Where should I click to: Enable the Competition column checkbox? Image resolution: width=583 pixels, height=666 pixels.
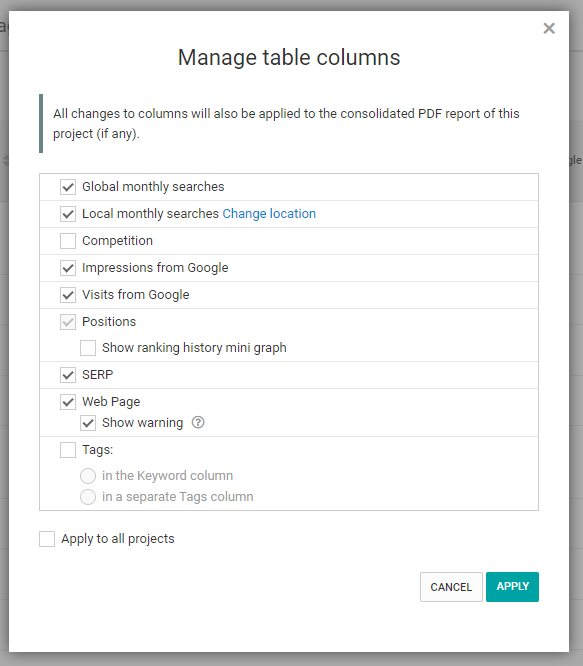[x=68, y=241]
